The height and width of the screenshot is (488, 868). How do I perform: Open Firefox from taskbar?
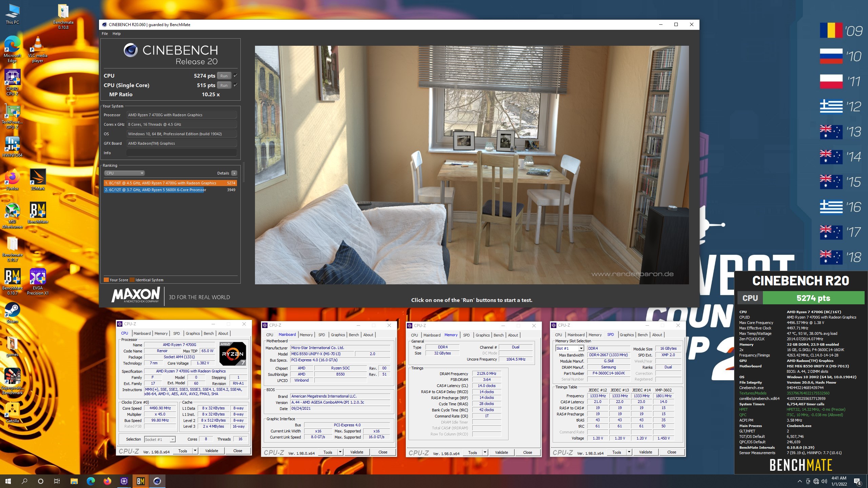(107, 481)
